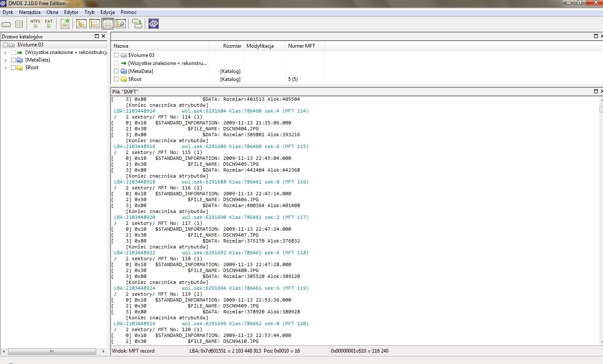Close the Drzewo katalogów panel
The height and width of the screenshot is (364, 603).
pos(103,36)
